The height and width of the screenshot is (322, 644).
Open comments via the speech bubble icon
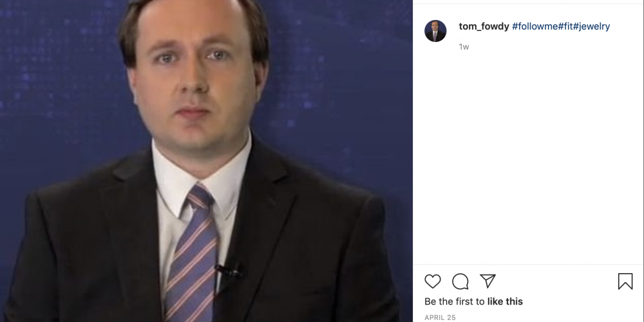pyautogui.click(x=460, y=281)
